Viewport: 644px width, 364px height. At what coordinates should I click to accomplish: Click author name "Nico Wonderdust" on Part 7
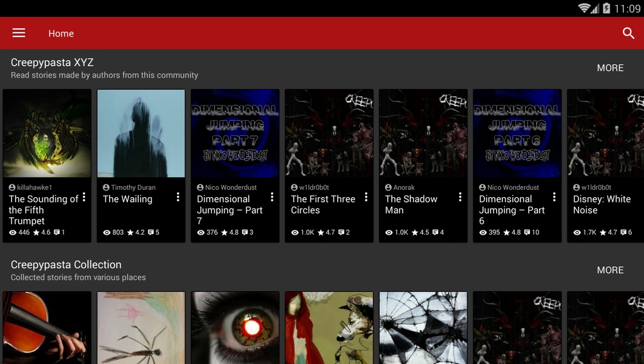(x=231, y=187)
